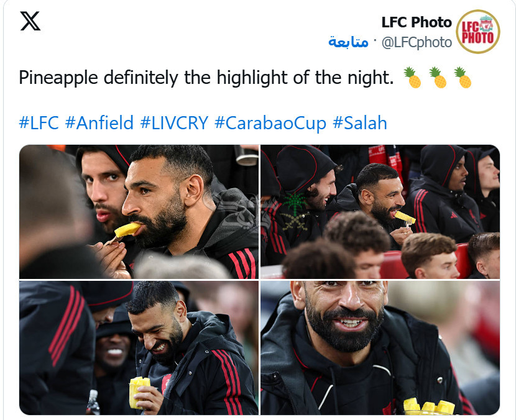Open the #CarabaoCup hashtag
Image resolution: width=516 pixels, height=420 pixels.
[270, 123]
